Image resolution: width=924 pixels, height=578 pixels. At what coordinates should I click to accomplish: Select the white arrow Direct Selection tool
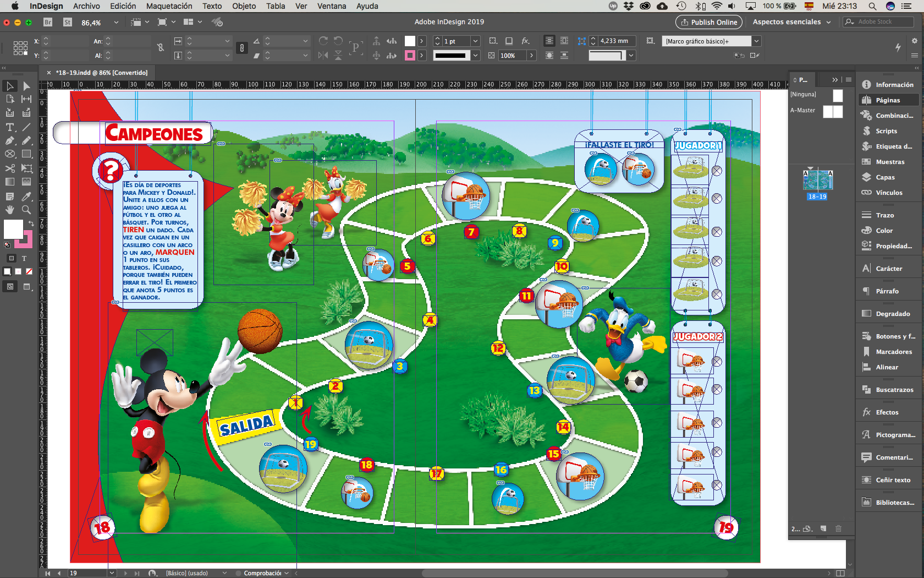pyautogui.click(x=26, y=86)
